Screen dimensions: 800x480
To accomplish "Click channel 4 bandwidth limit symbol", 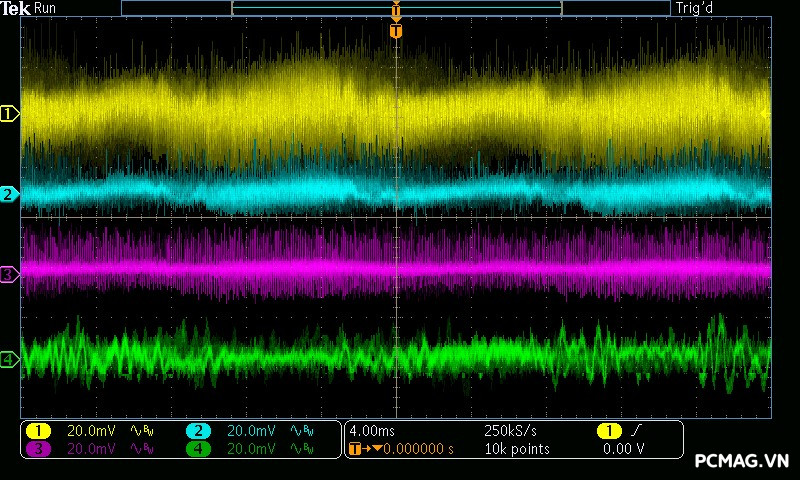I will coord(301,449).
